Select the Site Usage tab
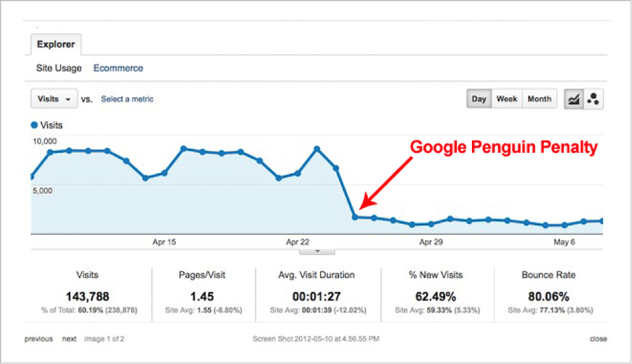 pos(59,68)
